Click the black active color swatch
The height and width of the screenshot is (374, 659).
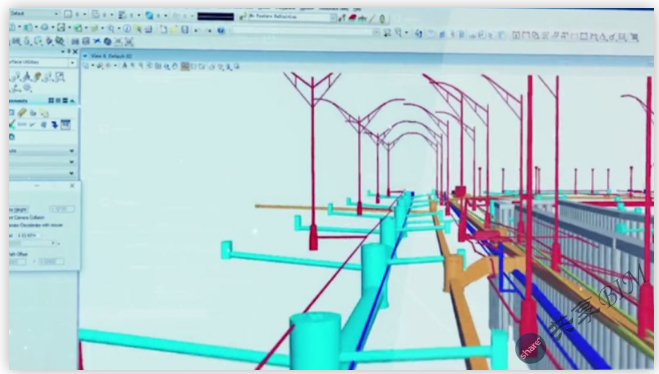click(216, 17)
